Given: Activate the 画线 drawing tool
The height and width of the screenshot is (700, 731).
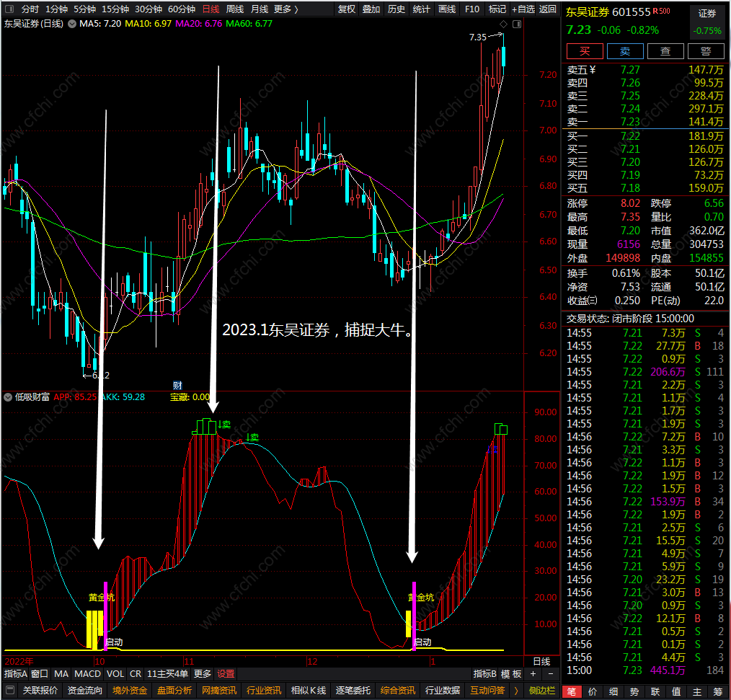Looking at the screenshot, I should click(x=447, y=9).
